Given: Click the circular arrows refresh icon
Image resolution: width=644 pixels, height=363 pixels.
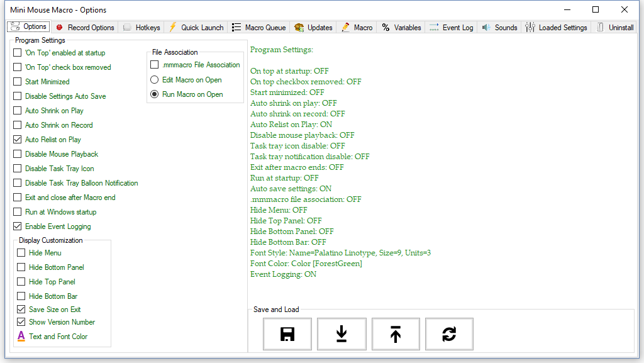Looking at the screenshot, I should tap(449, 334).
